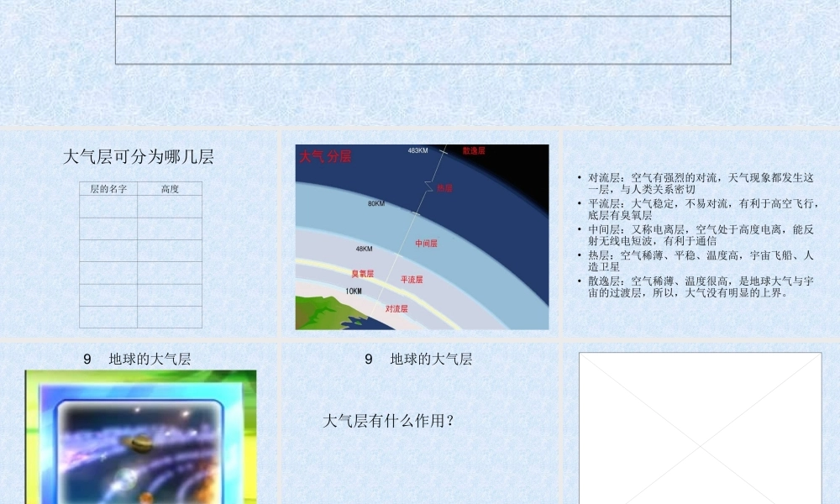This screenshot has height=504, width=840.
Task: Select the 层的名字 table header cell
Action: tap(108, 189)
